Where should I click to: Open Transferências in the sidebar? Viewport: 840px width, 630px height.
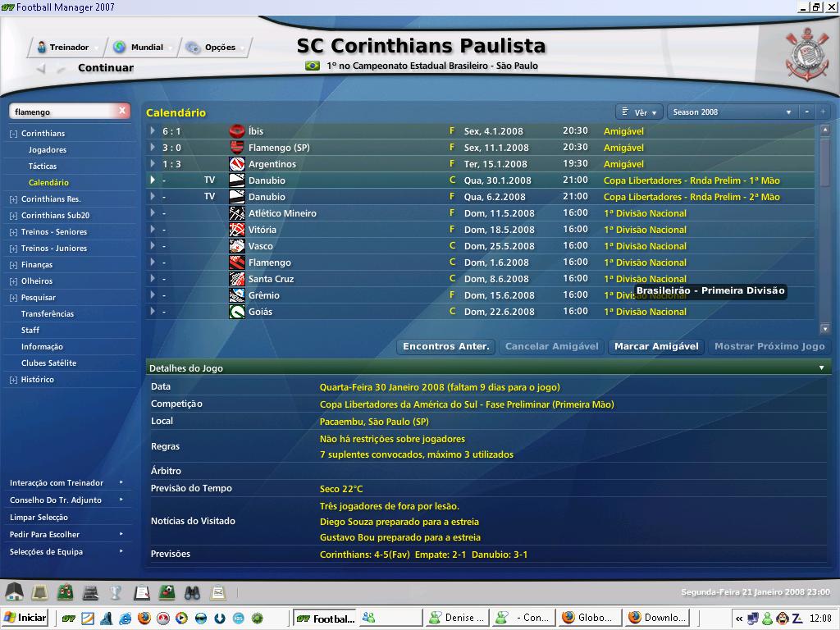[48, 314]
